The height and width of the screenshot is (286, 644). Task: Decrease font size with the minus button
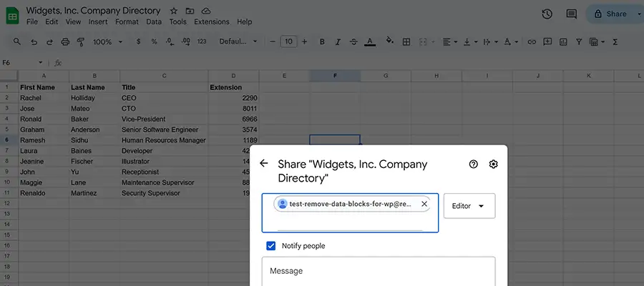click(x=273, y=41)
